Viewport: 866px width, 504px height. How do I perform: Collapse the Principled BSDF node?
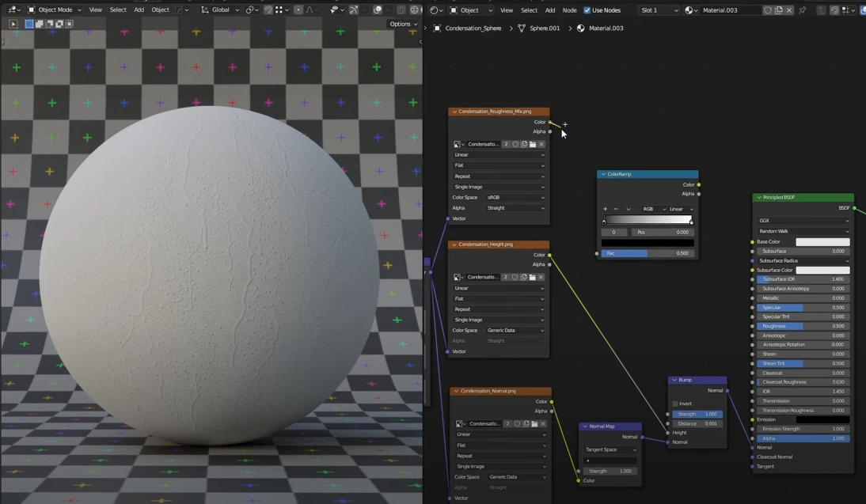click(x=758, y=198)
